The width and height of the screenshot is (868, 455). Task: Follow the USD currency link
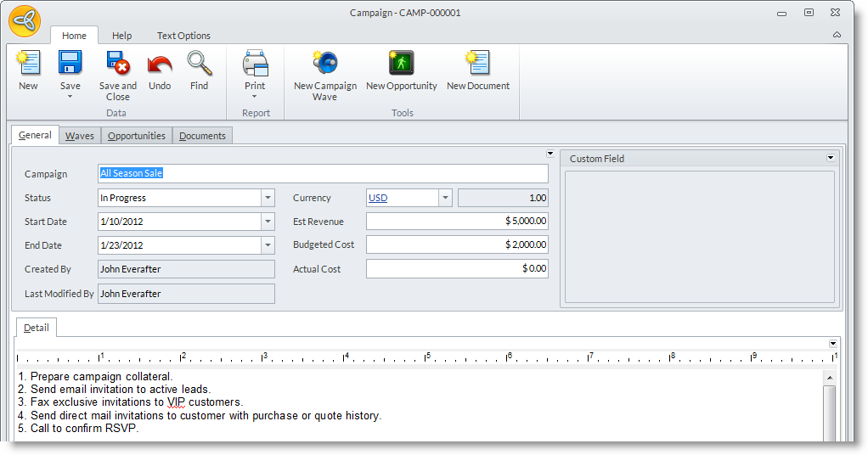point(378,198)
